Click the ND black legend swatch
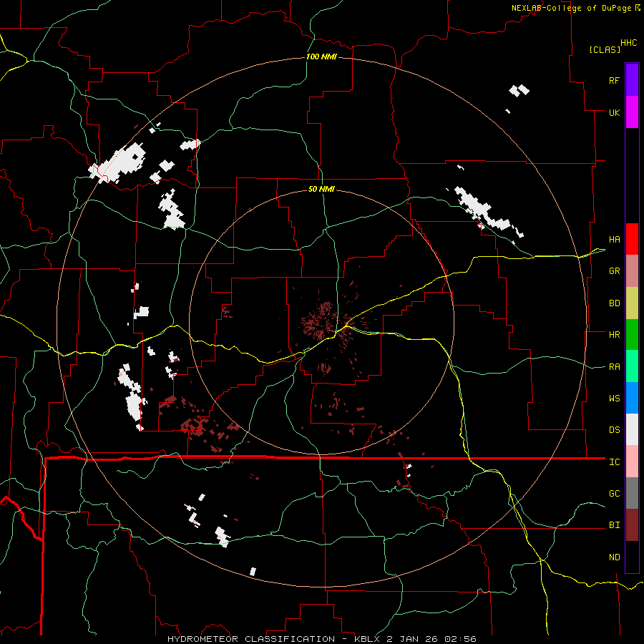The height and width of the screenshot is (644, 644). pyautogui.click(x=632, y=557)
